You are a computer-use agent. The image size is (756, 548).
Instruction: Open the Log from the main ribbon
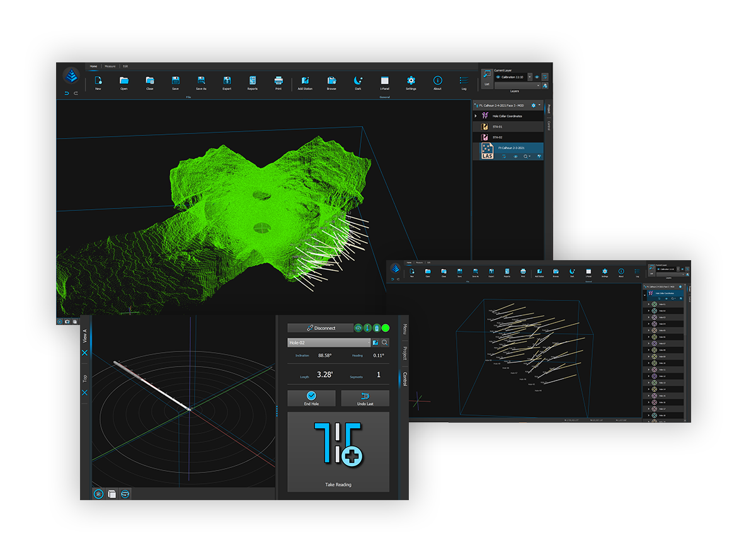[x=464, y=83]
